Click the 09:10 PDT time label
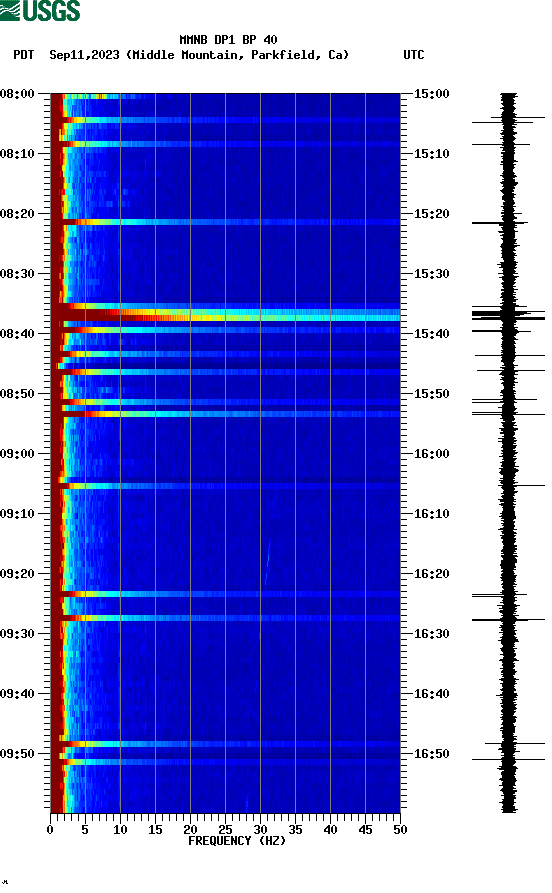The width and height of the screenshot is (552, 893). (x=17, y=514)
